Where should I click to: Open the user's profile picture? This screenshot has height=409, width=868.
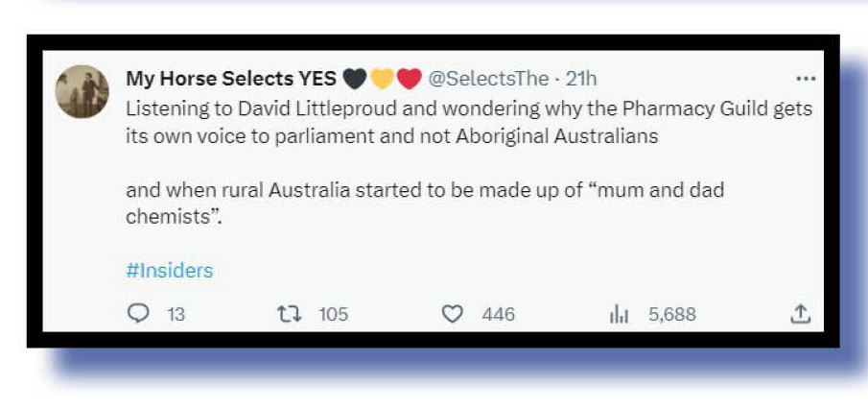pyautogui.click(x=82, y=92)
